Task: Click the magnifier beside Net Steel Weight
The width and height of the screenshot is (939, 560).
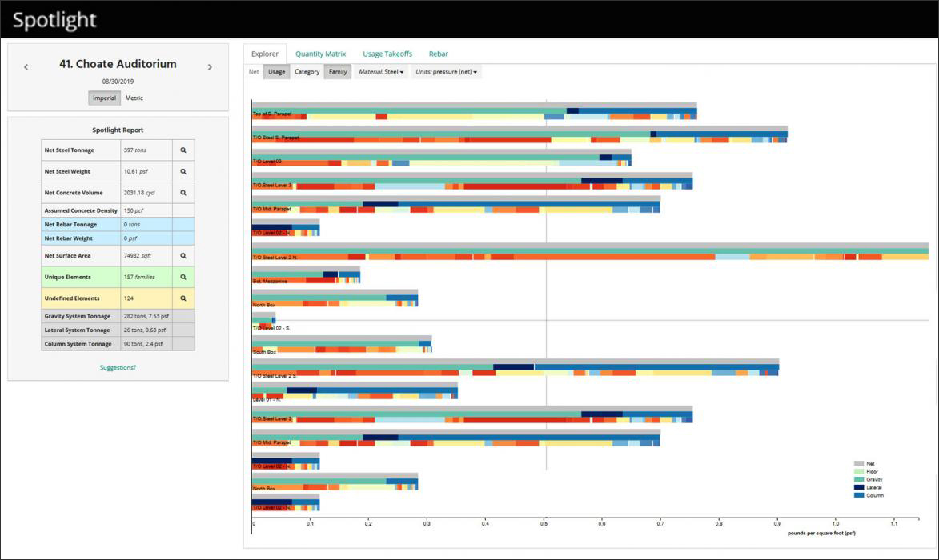Action: [x=183, y=172]
